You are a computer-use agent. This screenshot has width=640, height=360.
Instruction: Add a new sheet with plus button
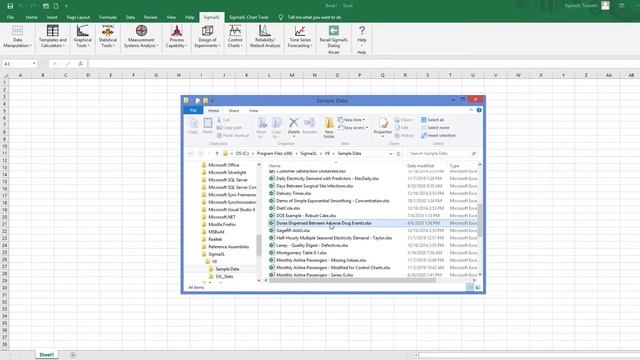(73, 355)
